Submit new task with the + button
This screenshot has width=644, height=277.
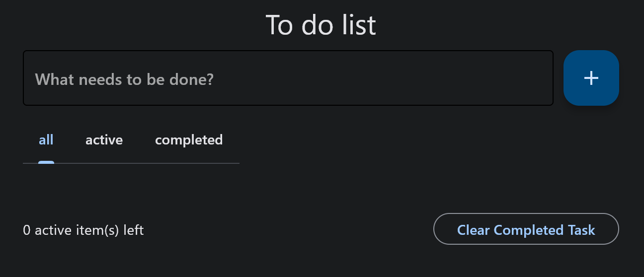pos(591,78)
